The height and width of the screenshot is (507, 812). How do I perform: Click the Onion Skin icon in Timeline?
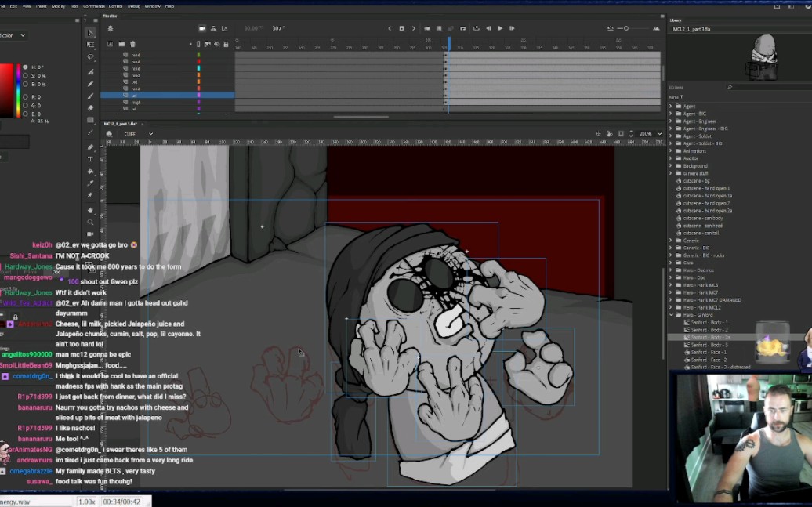point(427,28)
